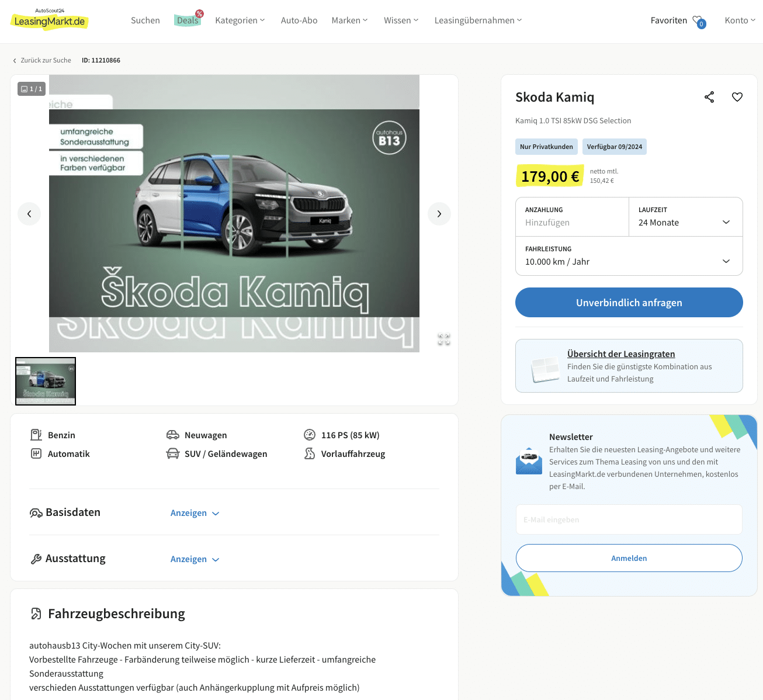Expand Ausstattung via Anzeigen
The width and height of the screenshot is (763, 700).
coord(195,559)
